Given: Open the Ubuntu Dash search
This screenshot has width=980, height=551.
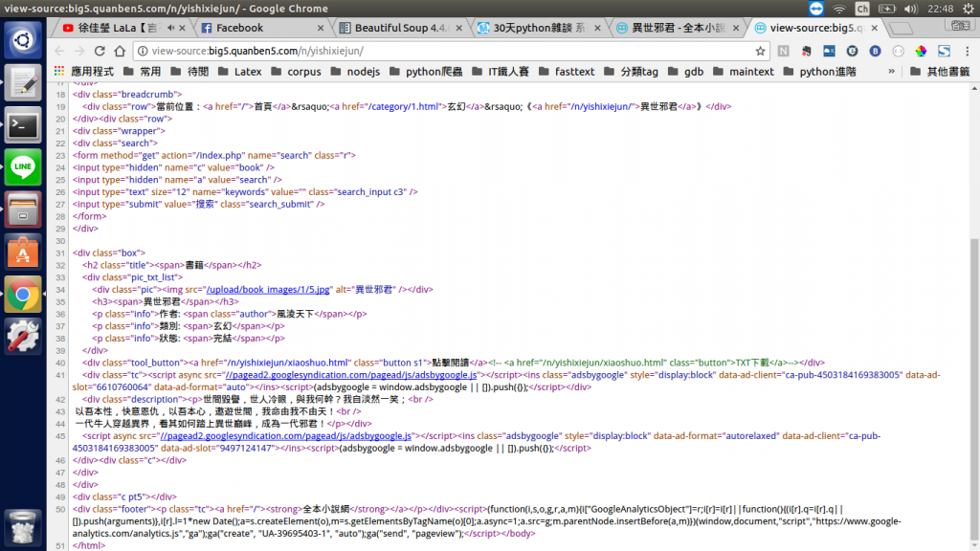Looking at the screenshot, I should [23, 40].
